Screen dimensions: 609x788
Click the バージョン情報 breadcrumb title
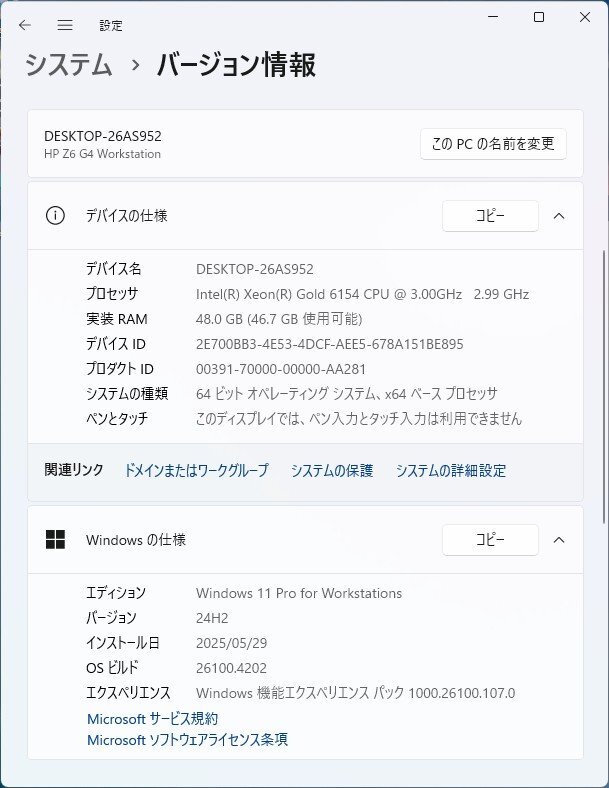pyautogui.click(x=237, y=65)
